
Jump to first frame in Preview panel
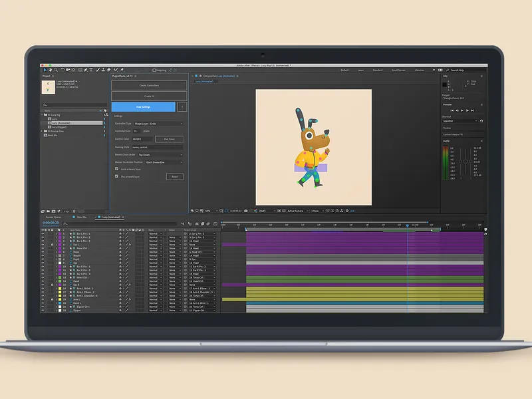click(x=452, y=110)
